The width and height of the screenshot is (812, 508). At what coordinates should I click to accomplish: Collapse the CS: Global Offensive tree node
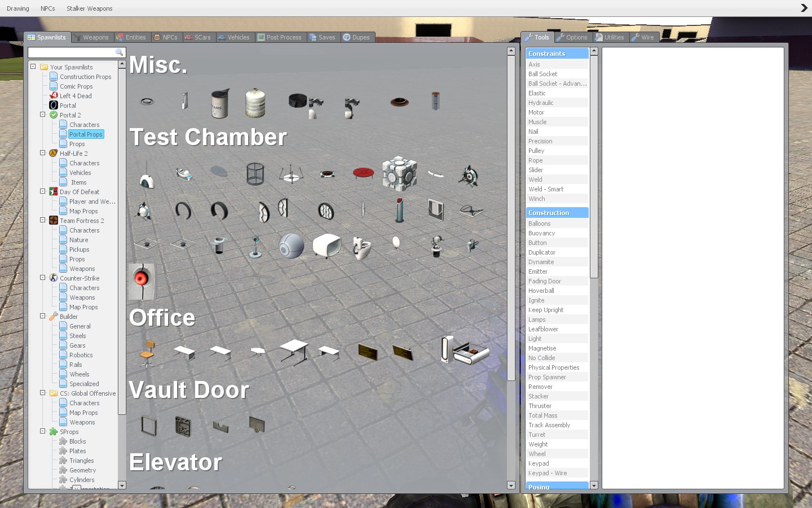tap(43, 393)
